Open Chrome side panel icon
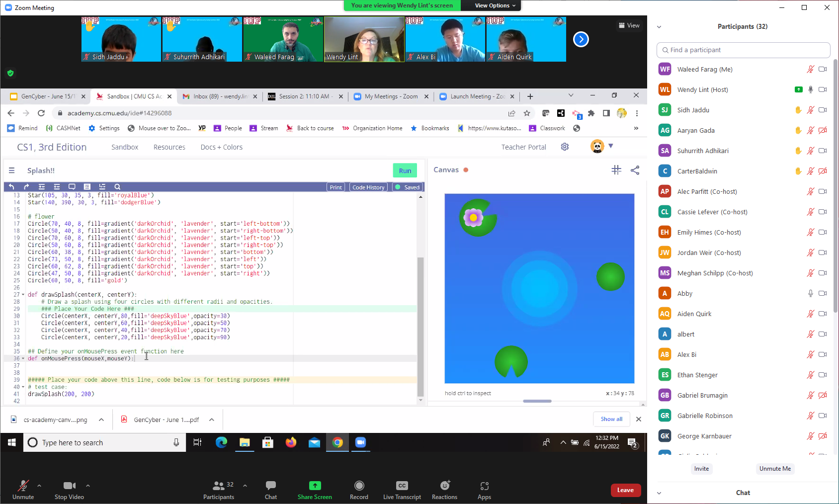 (606, 113)
